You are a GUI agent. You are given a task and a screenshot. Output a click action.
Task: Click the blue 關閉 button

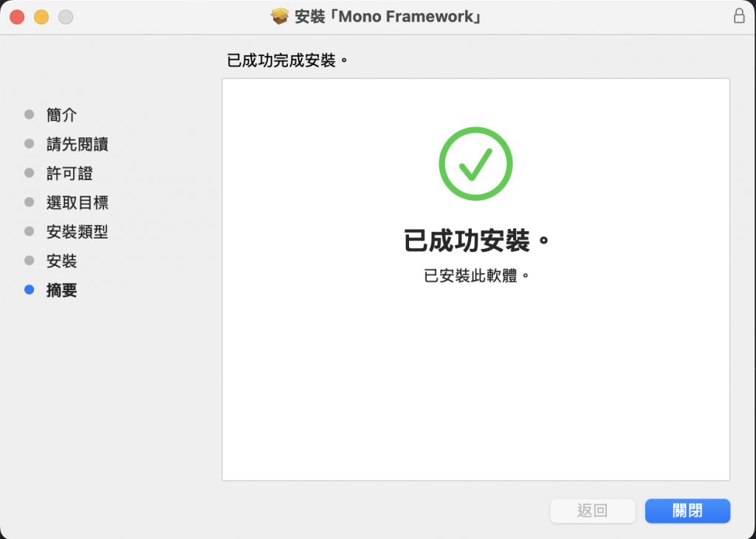687,510
